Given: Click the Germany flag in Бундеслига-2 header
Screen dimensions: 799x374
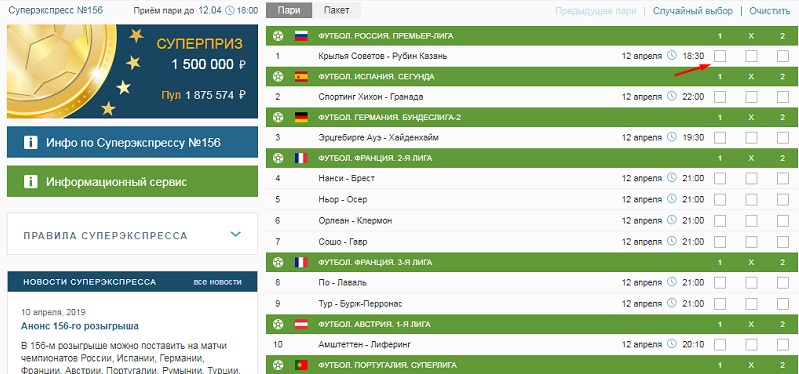Looking at the screenshot, I should [301, 118].
